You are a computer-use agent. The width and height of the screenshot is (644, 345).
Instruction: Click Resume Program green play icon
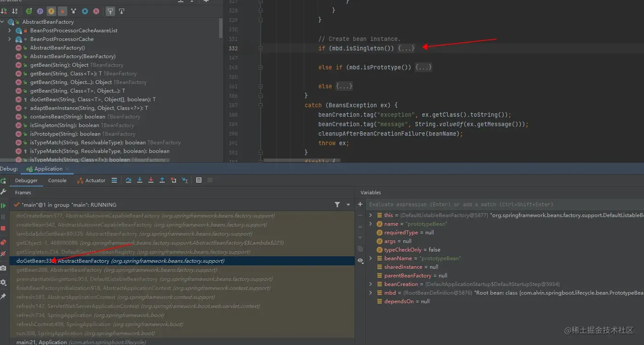[3, 206]
